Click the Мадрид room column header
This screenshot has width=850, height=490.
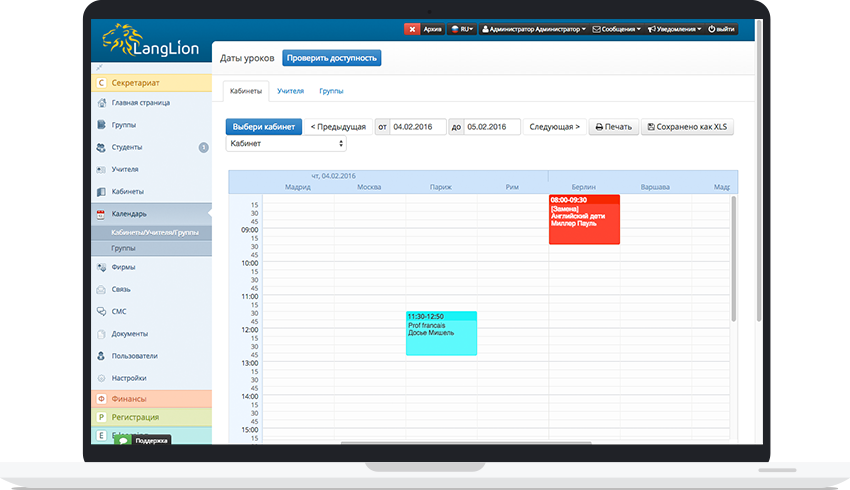pos(298,187)
